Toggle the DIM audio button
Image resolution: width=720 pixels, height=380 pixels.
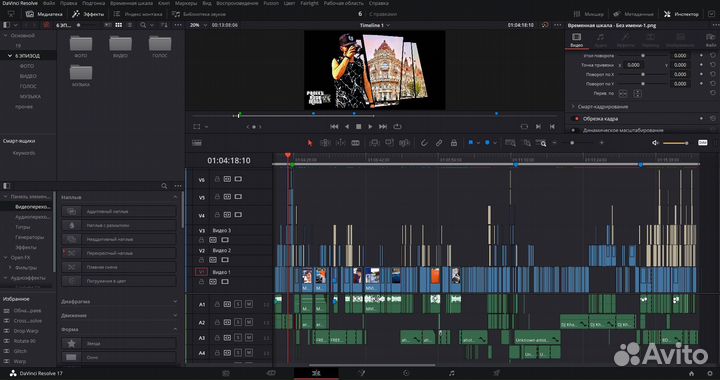(703, 143)
